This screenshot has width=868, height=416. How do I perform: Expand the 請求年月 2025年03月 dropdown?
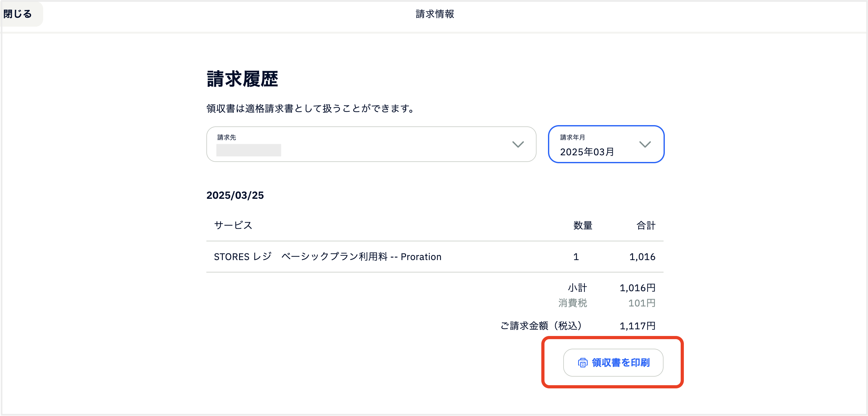(606, 144)
